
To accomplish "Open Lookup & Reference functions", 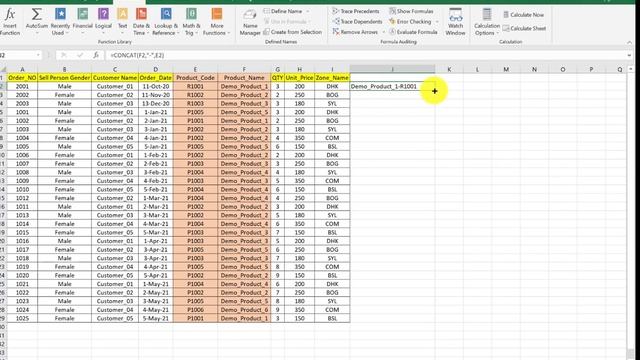I will 166,22.
